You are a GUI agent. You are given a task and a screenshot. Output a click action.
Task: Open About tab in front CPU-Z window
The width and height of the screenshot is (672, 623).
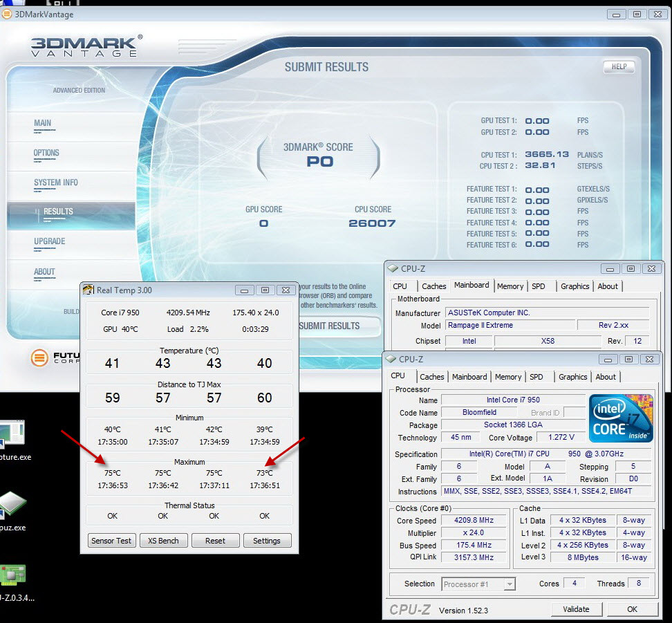[606, 376]
